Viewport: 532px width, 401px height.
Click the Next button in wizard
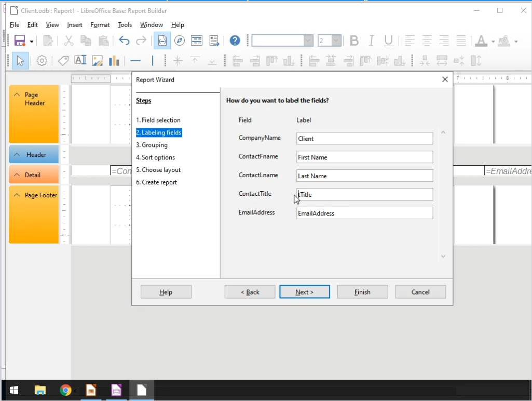304,292
